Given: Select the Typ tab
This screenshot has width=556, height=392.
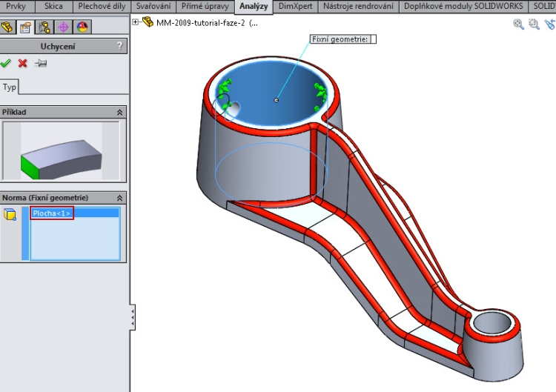Looking at the screenshot, I should [x=10, y=87].
